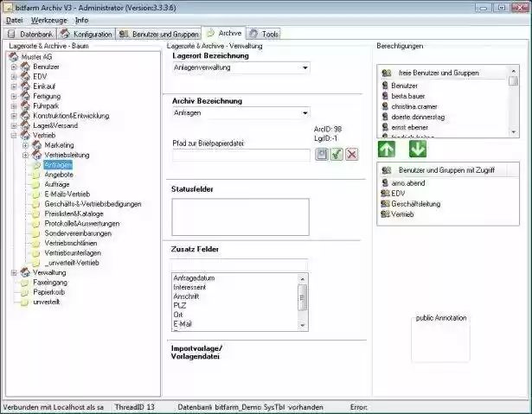
Task: Select Lager&Versand node
Action: (x=55, y=125)
